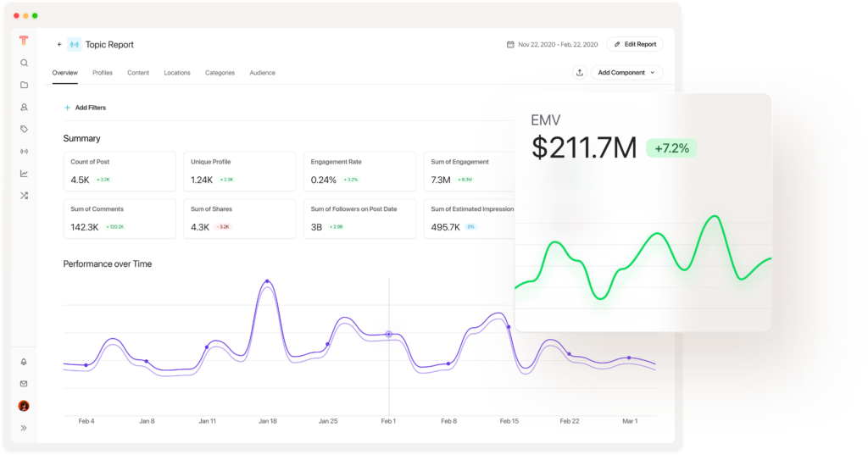The height and width of the screenshot is (455, 868).
Task: Open the folder icon in sidebar
Action: point(24,85)
